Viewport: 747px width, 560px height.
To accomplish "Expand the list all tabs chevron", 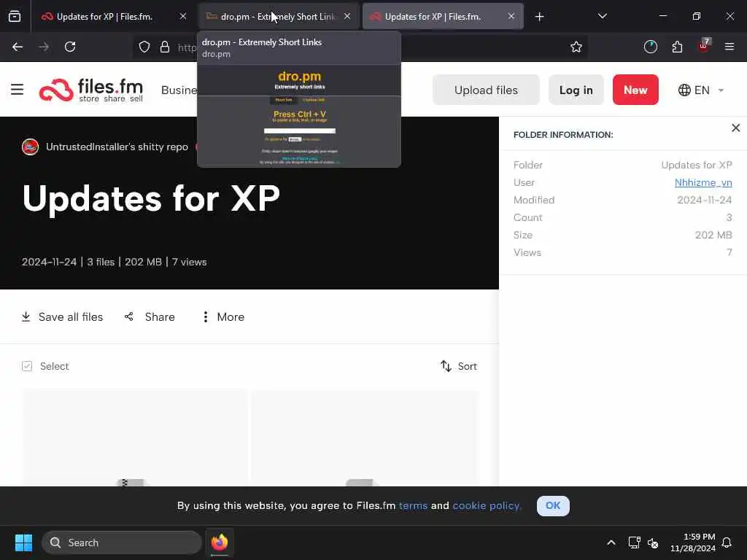I will coord(602,16).
